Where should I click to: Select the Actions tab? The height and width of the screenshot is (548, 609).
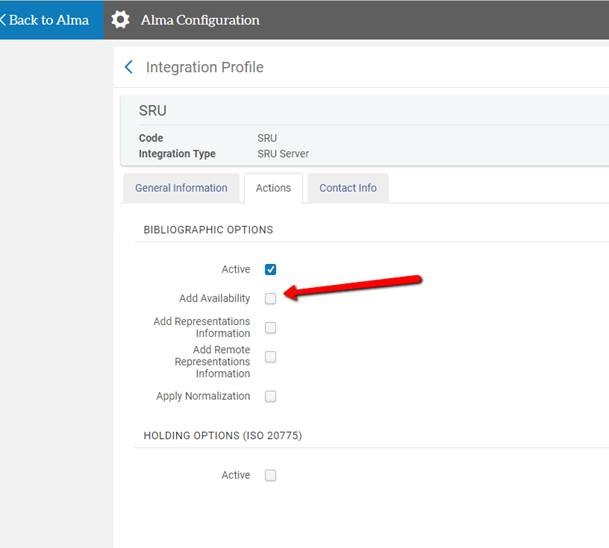(x=273, y=188)
